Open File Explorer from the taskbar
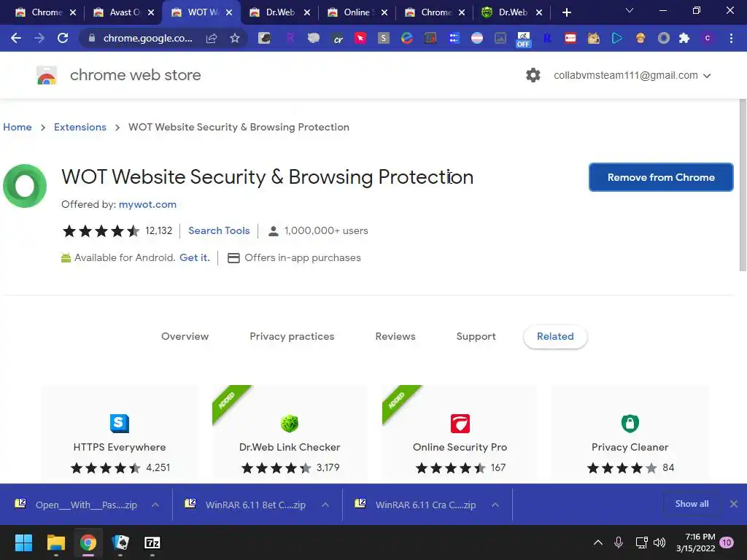The width and height of the screenshot is (747, 560). pyautogui.click(x=55, y=542)
